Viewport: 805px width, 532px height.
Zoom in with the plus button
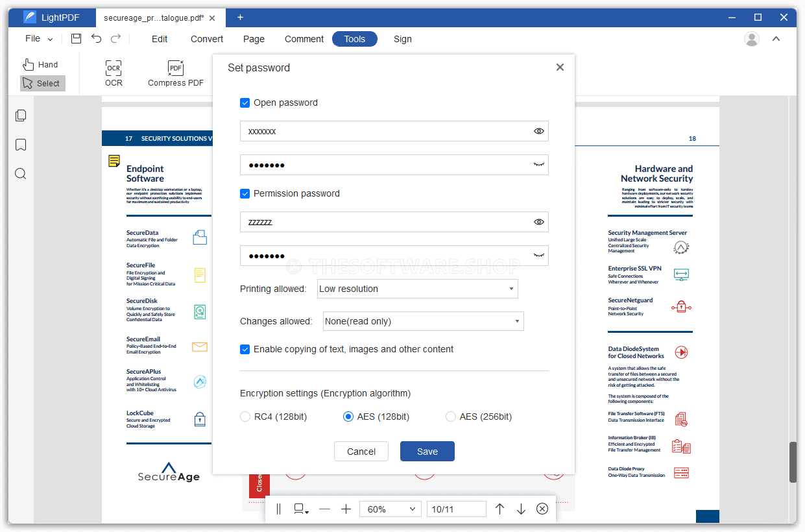click(346, 509)
